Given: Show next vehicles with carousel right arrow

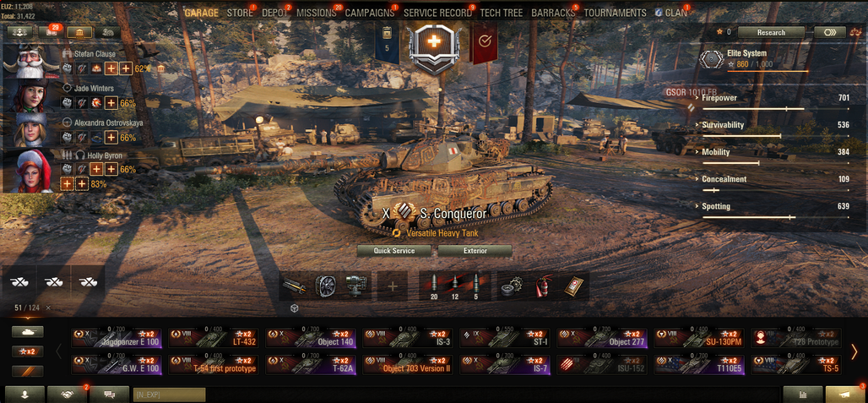Looking at the screenshot, I should tap(854, 351).
